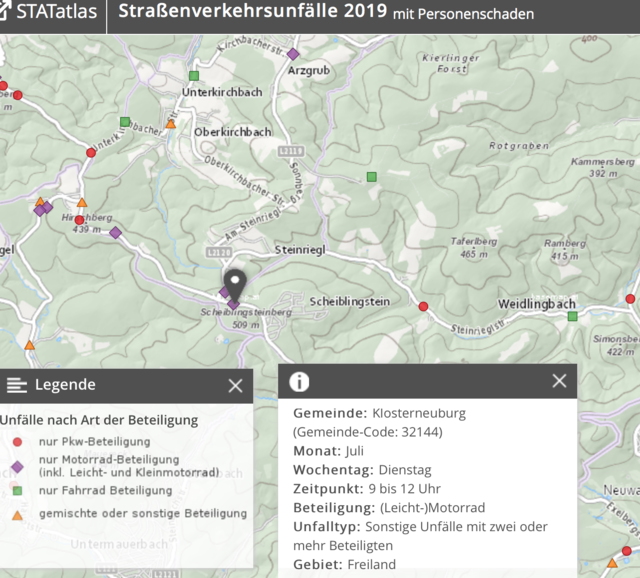Screen dimensions: 640x578
Task: Click the 'Monat: Juli' line
Action: tap(328, 451)
